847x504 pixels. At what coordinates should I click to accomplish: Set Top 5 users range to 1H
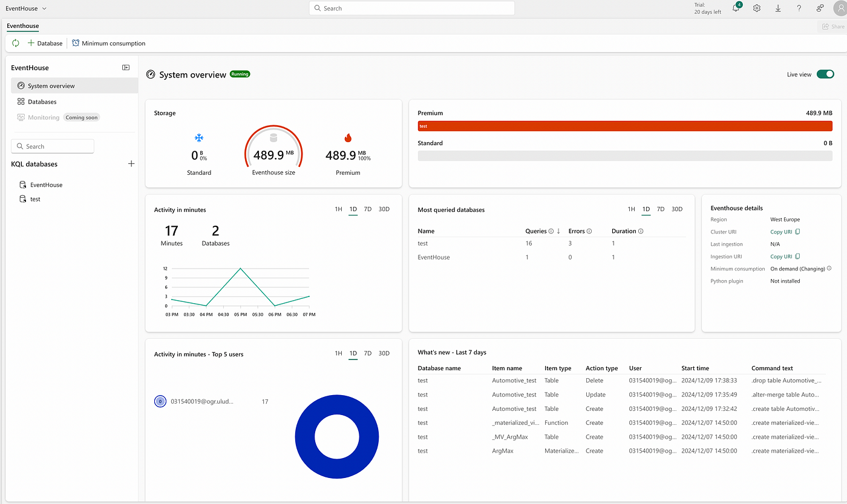click(x=338, y=353)
